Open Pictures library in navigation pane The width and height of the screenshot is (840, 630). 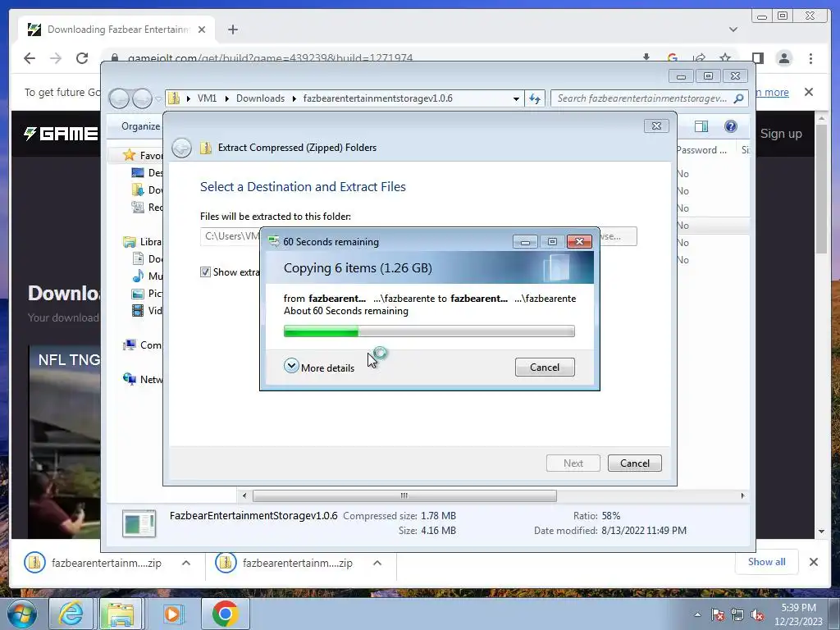pos(148,293)
